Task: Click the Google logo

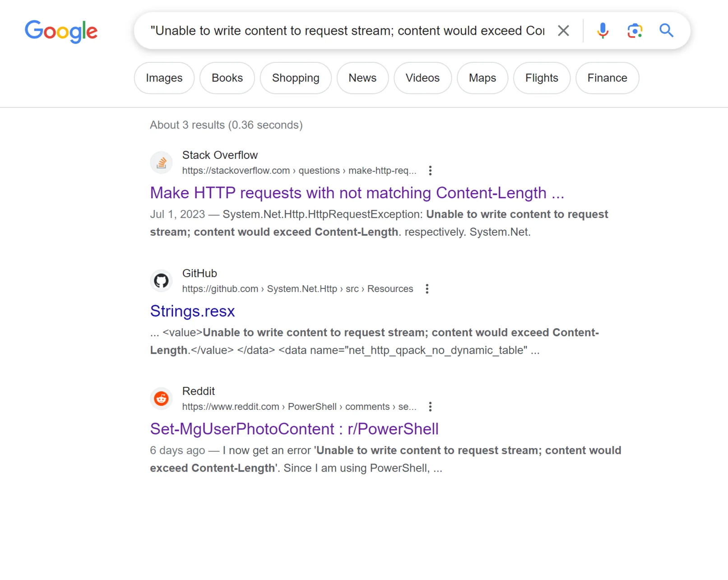Action: 61,31
